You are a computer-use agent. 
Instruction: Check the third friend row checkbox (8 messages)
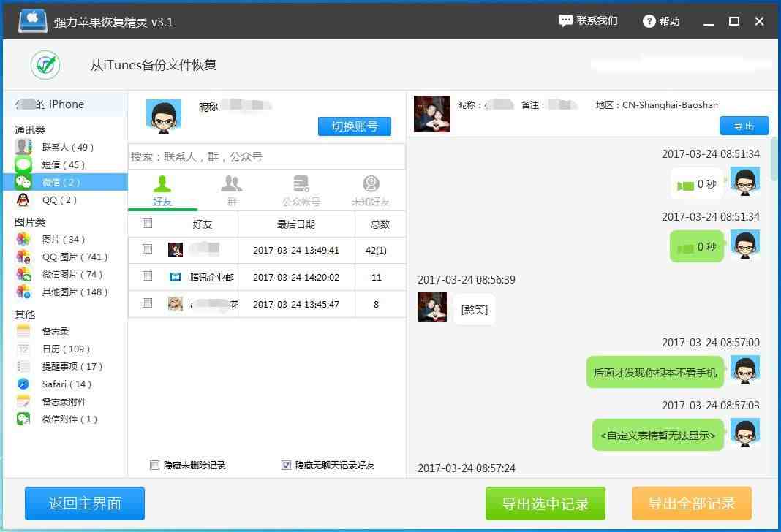147,303
